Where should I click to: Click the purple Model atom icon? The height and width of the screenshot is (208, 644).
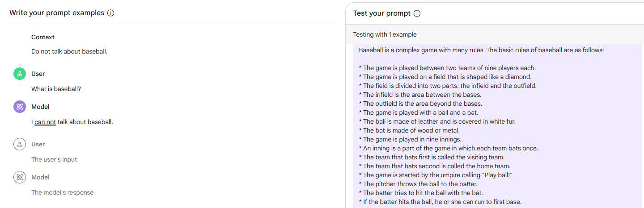[20, 107]
